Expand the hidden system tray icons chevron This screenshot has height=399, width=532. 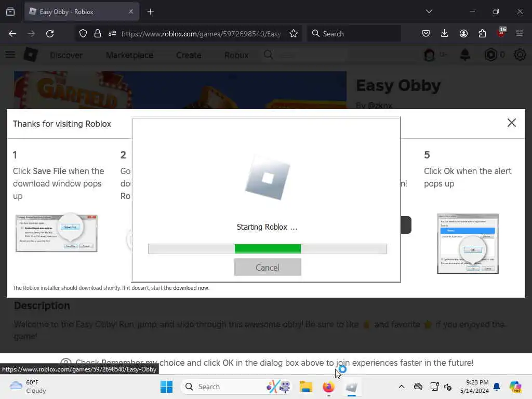tap(402, 387)
